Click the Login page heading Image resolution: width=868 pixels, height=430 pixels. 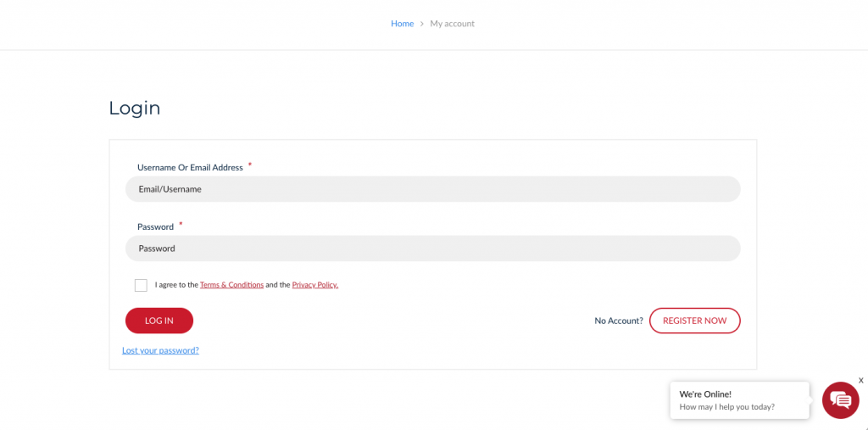point(135,109)
